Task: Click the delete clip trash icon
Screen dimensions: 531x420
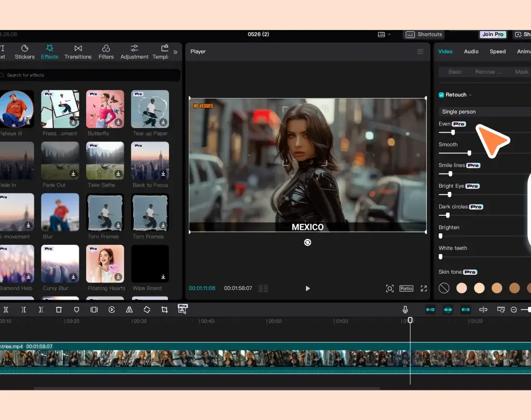Action: [x=59, y=310]
